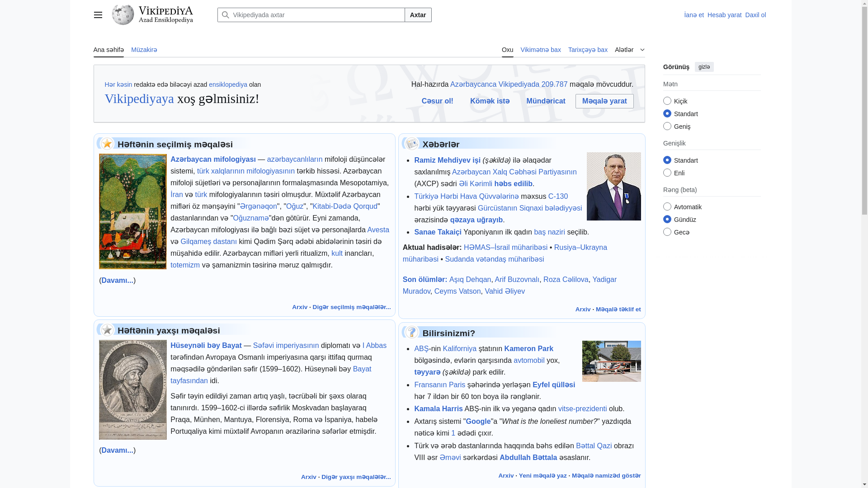Select Gecə color mode
This screenshot has width=868, height=488.
point(667,232)
